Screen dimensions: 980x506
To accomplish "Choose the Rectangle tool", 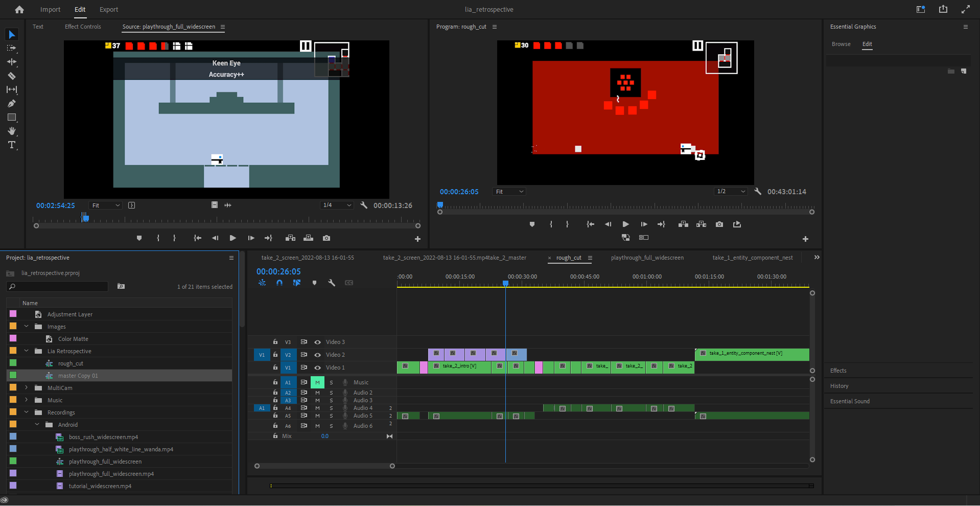I will click(12, 117).
